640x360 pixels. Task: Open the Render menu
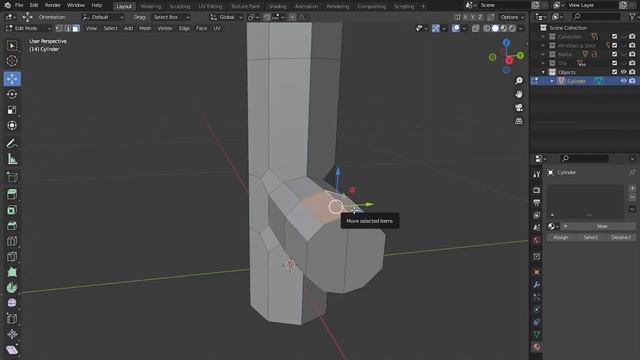tap(53, 5)
